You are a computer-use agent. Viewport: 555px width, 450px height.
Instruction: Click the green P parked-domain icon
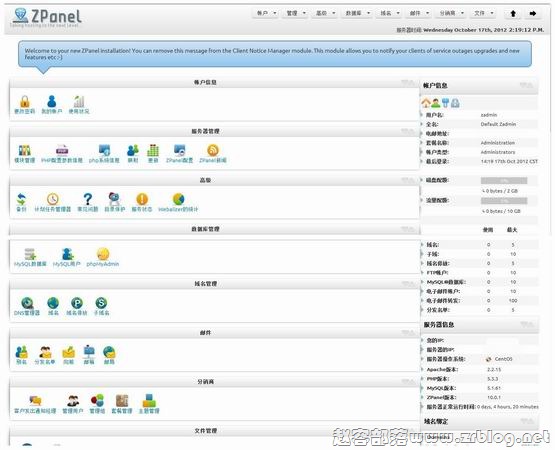77,303
